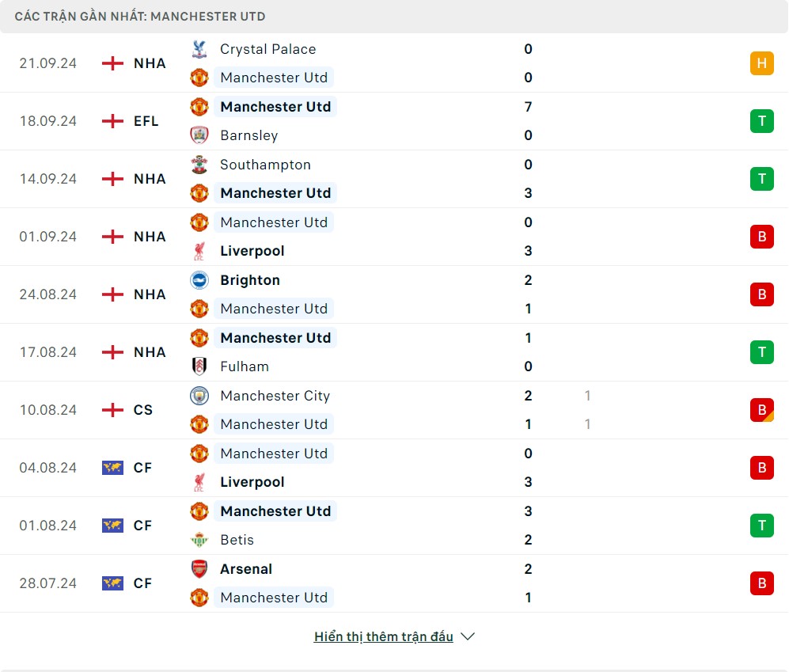Image resolution: width=789 pixels, height=672 pixels.
Task: Click the red B badge for Manchester City match
Action: click(761, 410)
